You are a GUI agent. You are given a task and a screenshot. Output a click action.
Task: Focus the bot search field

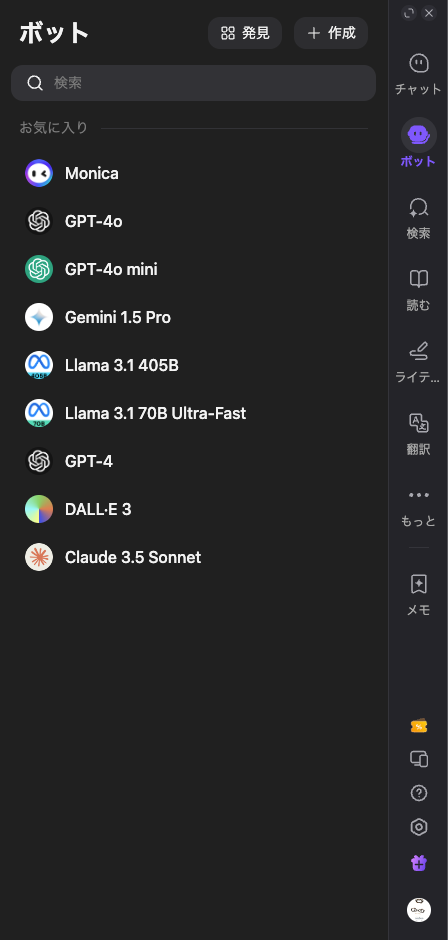(193, 83)
